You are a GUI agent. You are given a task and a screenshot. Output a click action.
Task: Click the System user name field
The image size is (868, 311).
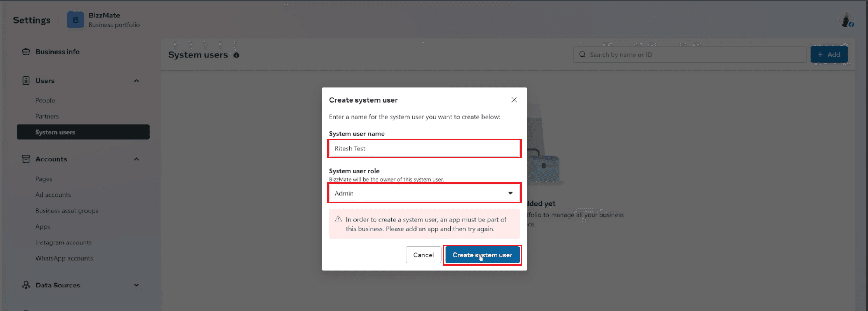[424, 148]
